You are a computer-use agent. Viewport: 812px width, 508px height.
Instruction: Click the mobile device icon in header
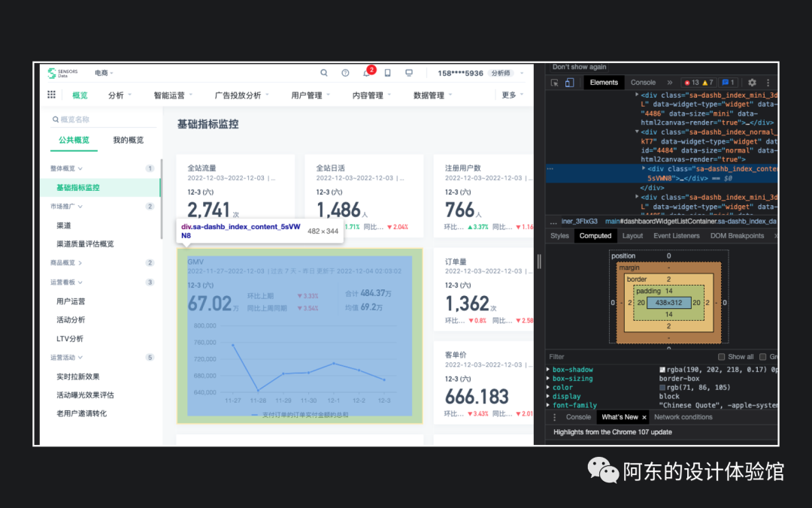point(387,73)
